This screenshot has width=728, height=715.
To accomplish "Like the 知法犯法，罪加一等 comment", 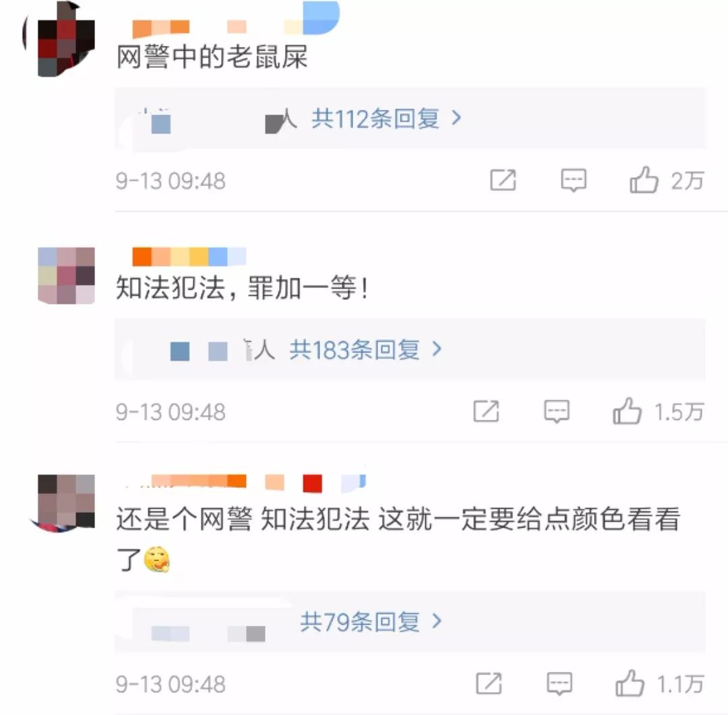I will click(628, 411).
